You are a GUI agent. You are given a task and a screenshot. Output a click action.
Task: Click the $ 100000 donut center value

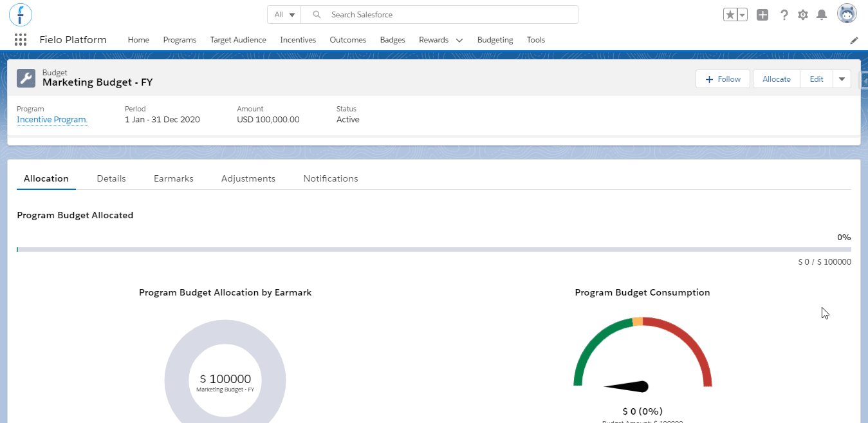coord(225,379)
